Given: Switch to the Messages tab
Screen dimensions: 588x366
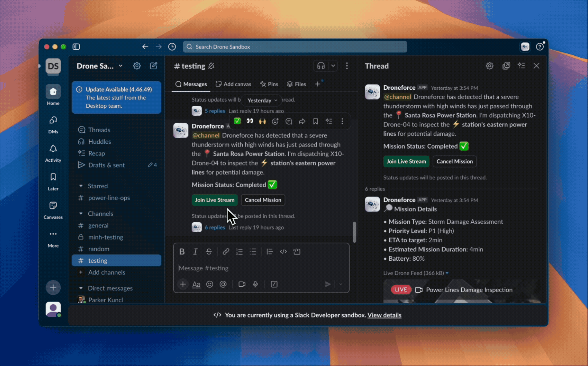Looking at the screenshot, I should (x=191, y=84).
